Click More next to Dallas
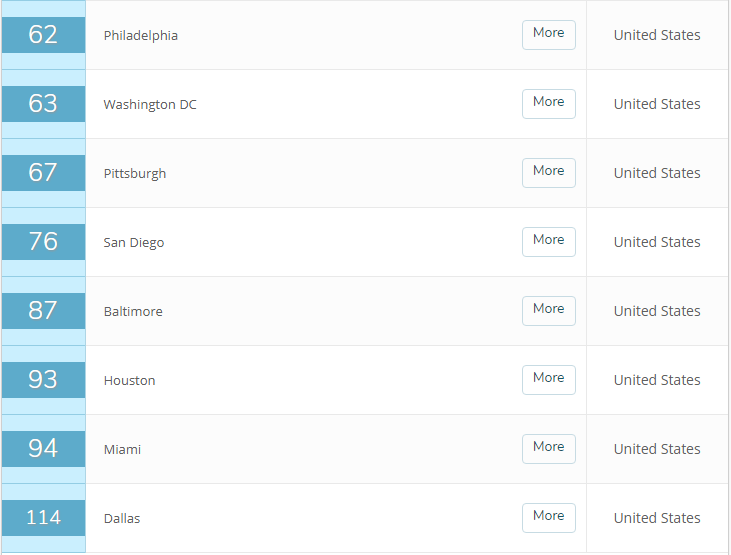The image size is (731, 555). coord(548,517)
